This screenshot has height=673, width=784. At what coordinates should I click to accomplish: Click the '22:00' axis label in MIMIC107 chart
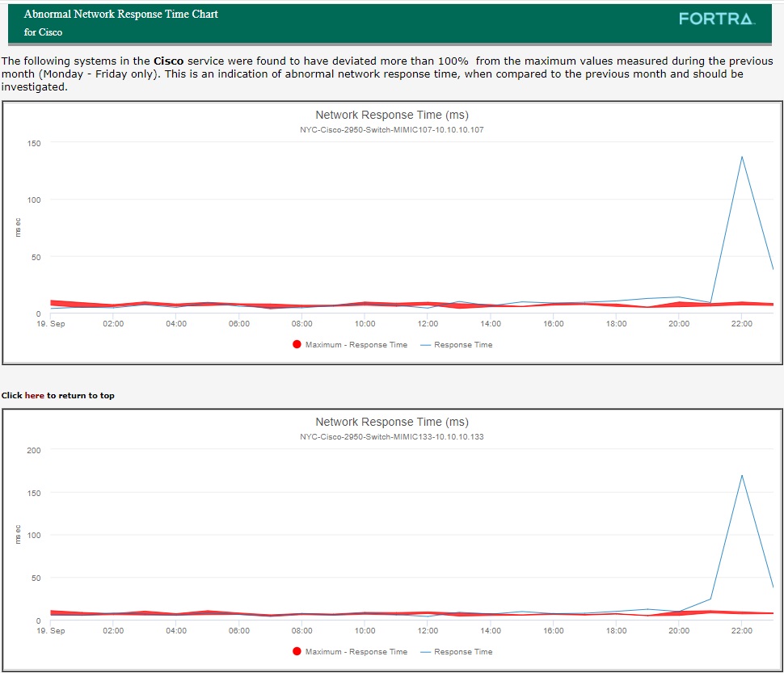(741, 324)
